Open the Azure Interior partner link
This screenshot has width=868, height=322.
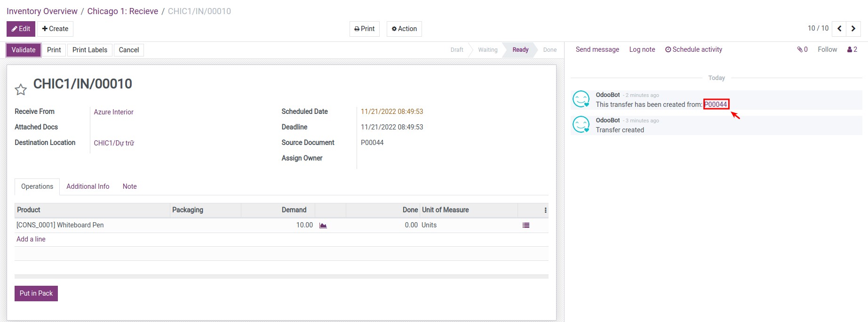pyautogui.click(x=113, y=112)
